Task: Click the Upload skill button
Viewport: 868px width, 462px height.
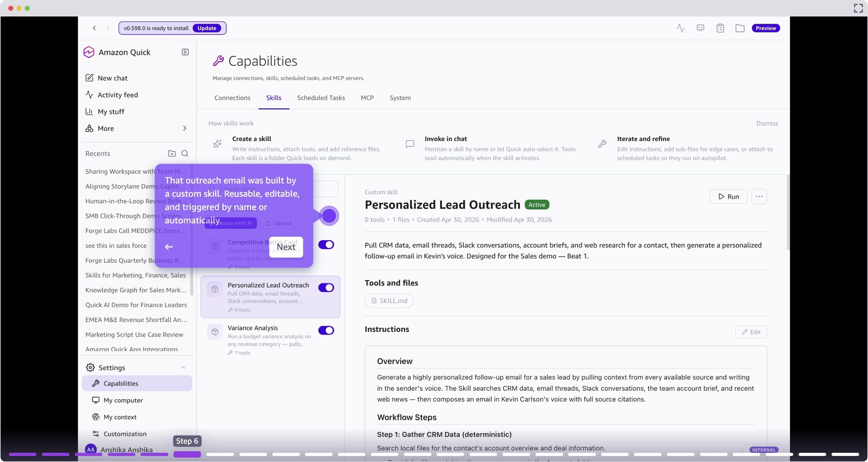Action: point(278,223)
